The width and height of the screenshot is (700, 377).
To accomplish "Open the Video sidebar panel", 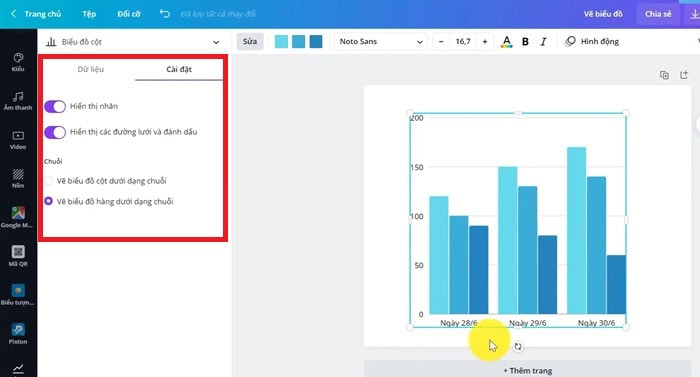I will (18, 140).
